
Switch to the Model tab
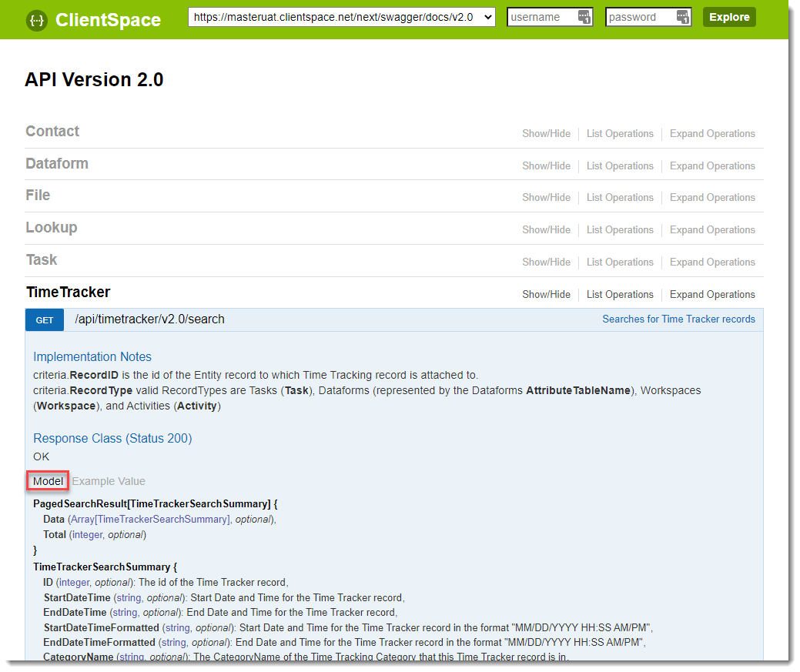48,481
